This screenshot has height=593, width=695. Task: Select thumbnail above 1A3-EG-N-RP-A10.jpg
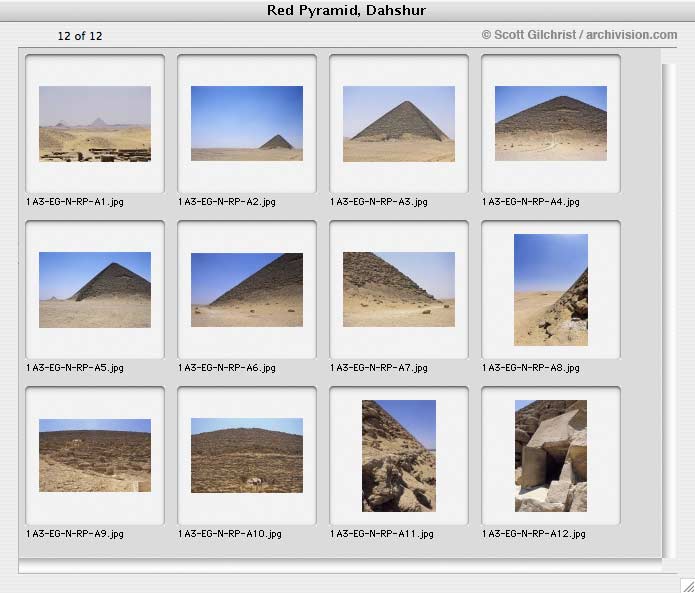247,455
